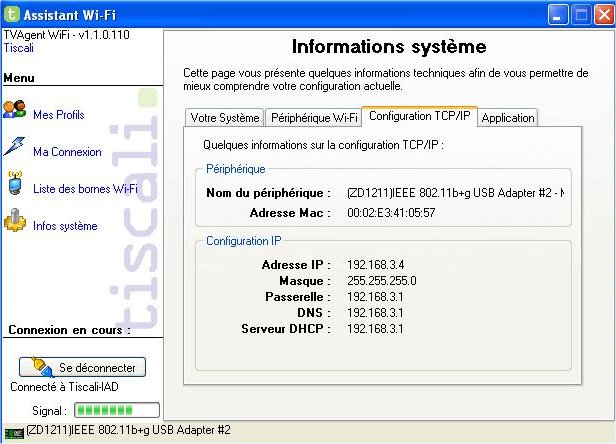Click the TVAgent WiFi version text

[66, 35]
